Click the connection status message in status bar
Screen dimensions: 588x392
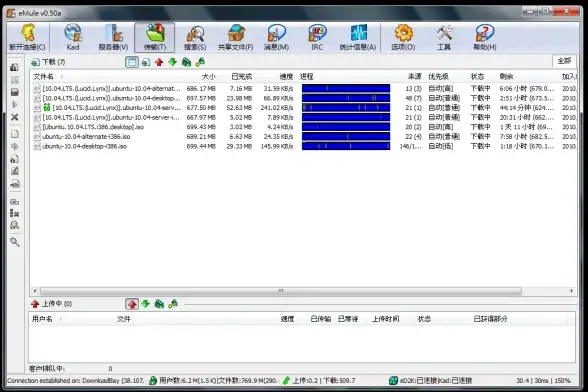click(x=76, y=380)
